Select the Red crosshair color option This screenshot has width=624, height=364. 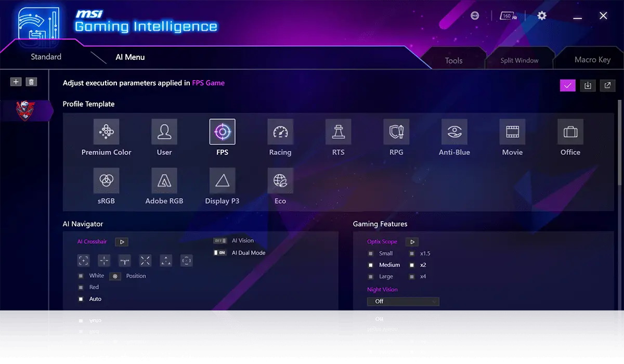pos(81,287)
